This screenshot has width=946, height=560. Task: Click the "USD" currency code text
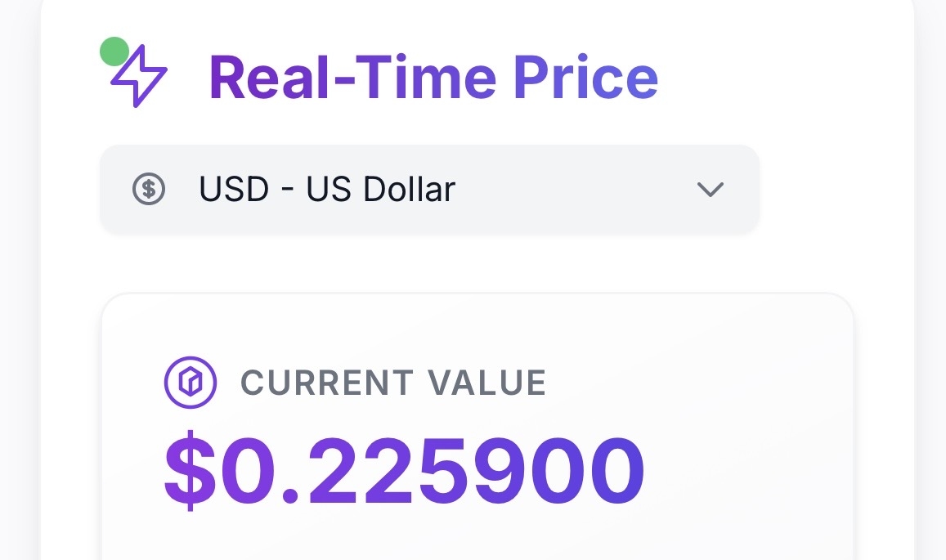click(x=234, y=190)
